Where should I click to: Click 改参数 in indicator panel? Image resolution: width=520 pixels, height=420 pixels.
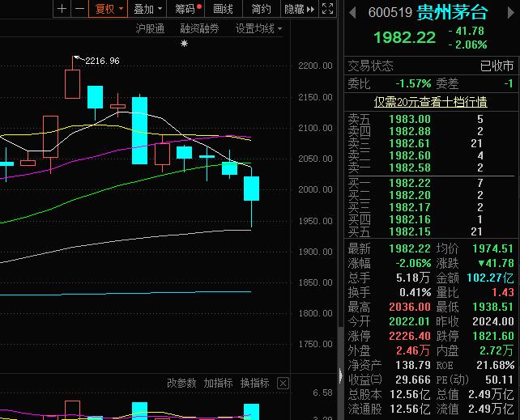(x=181, y=384)
